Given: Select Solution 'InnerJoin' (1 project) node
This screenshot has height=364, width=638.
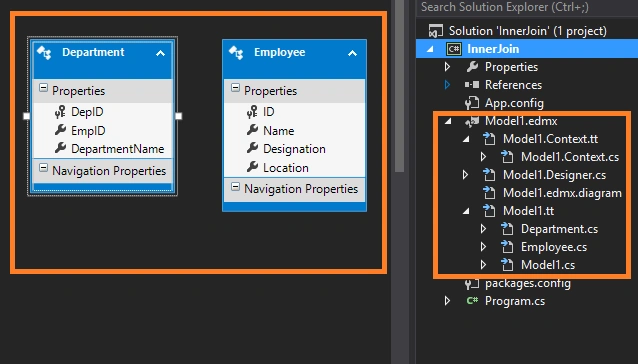Looking at the screenshot, I should 527,31.
